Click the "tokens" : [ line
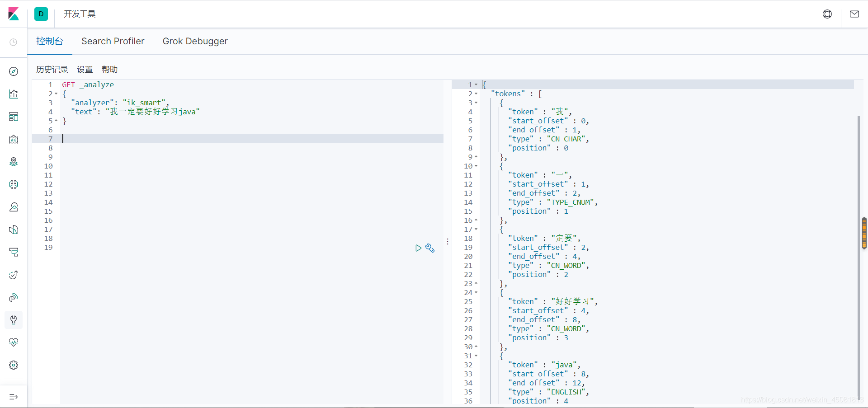Screen dimensions: 868x408 [516, 94]
